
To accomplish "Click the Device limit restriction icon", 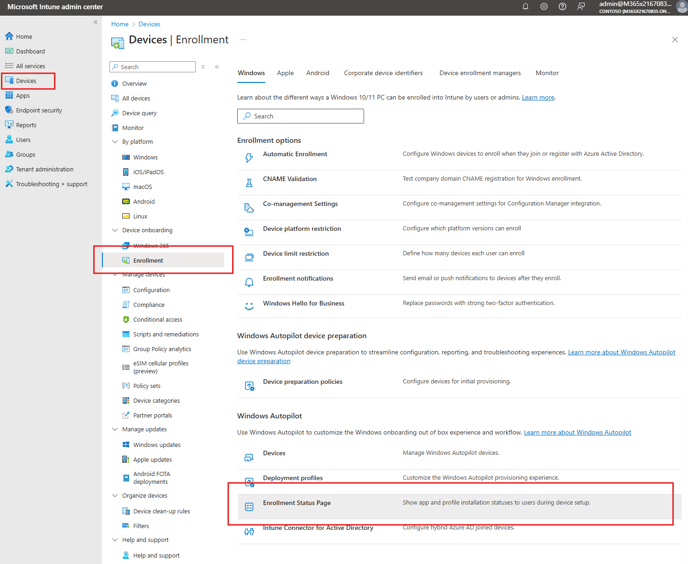I will tap(249, 257).
